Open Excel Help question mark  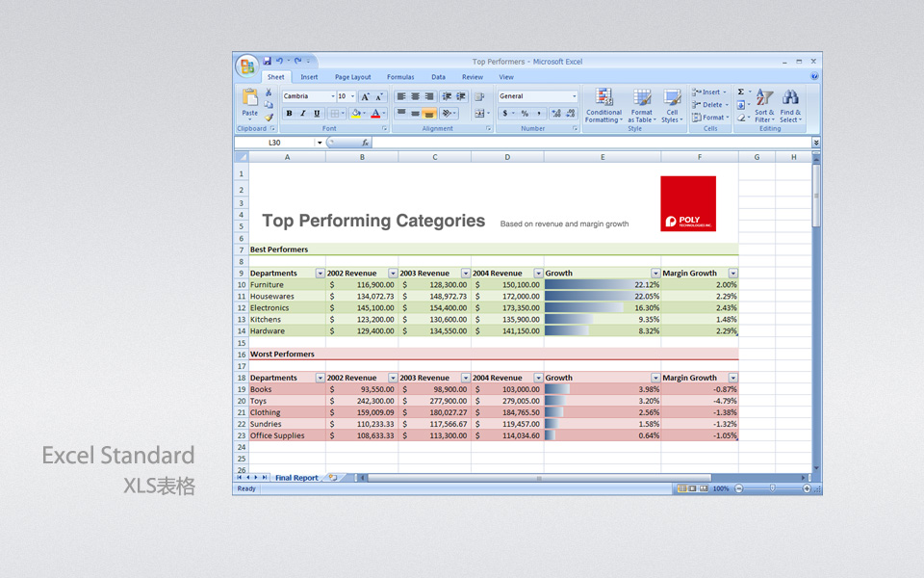pos(814,76)
